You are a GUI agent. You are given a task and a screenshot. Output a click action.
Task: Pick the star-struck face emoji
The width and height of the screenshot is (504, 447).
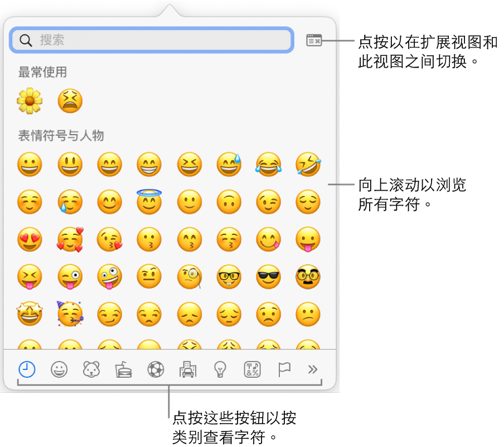point(30,314)
